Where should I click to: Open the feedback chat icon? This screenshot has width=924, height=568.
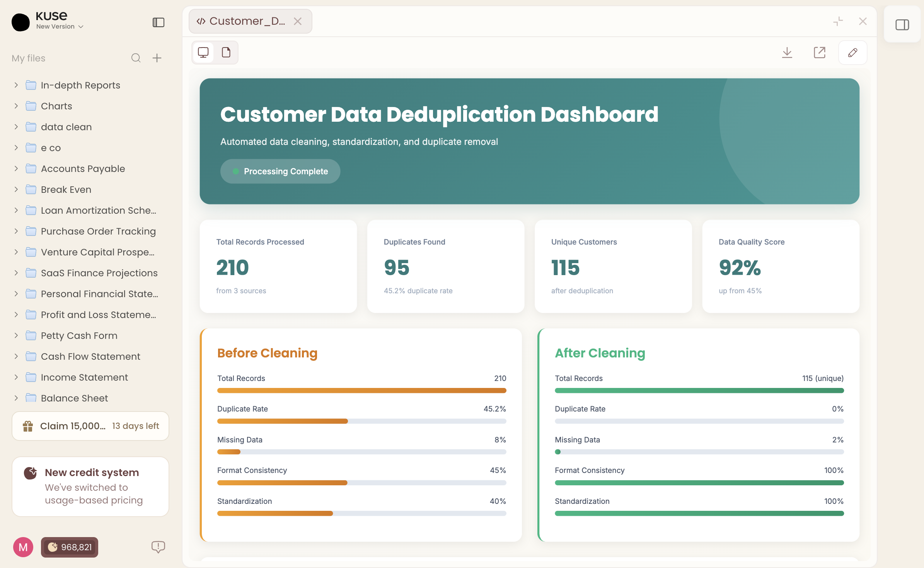click(x=158, y=547)
